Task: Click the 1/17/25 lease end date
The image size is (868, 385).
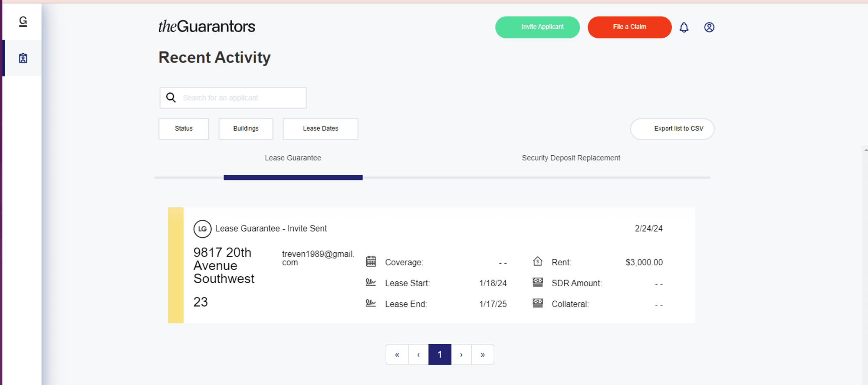Action: tap(493, 304)
